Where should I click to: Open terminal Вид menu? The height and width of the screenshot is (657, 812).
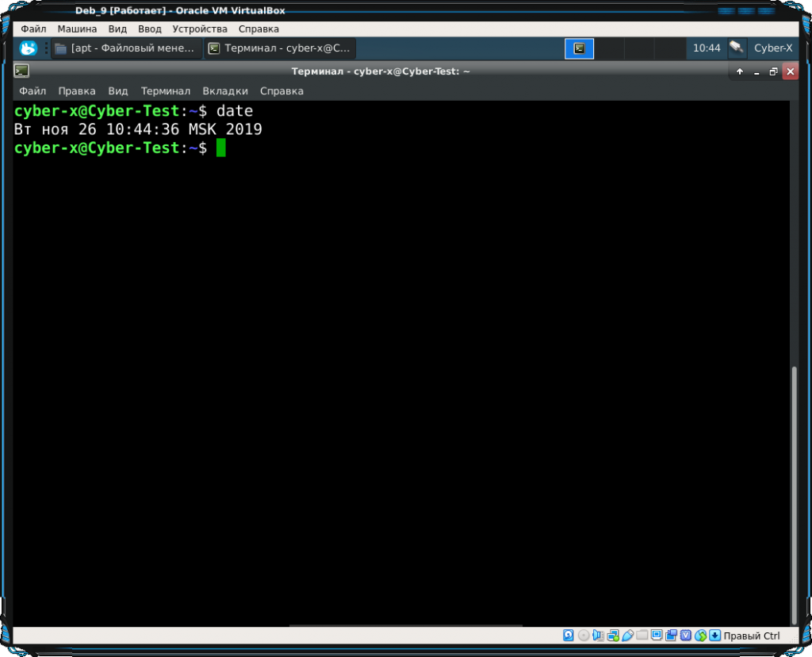pyautogui.click(x=118, y=91)
